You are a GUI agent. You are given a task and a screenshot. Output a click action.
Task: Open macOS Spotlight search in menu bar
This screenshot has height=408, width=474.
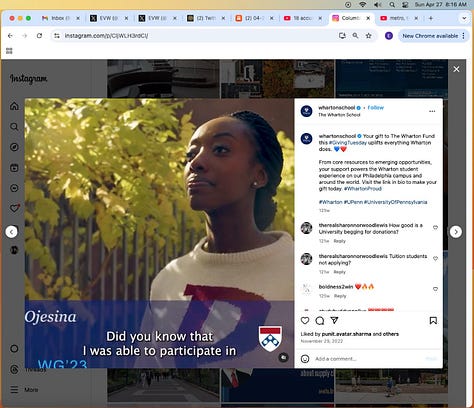click(392, 5)
